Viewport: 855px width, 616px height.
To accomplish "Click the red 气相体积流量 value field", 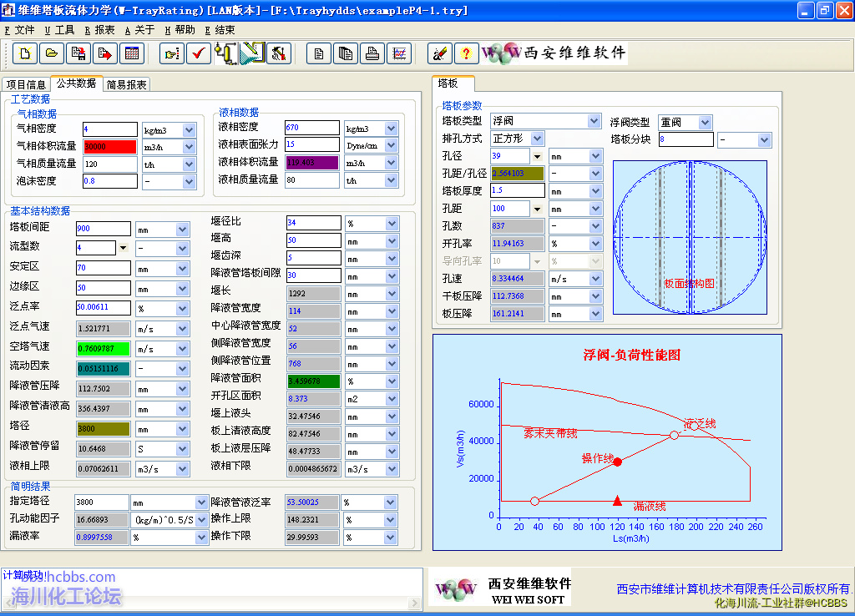I will point(109,147).
